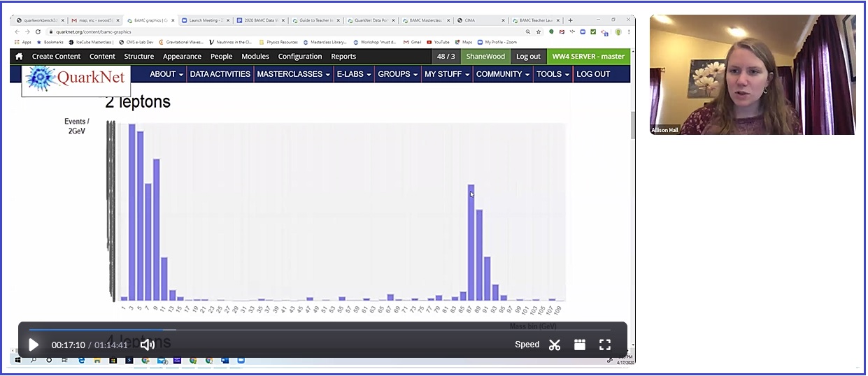The image size is (868, 376).
Task: Open the Maps bookmark
Action: pyautogui.click(x=464, y=43)
